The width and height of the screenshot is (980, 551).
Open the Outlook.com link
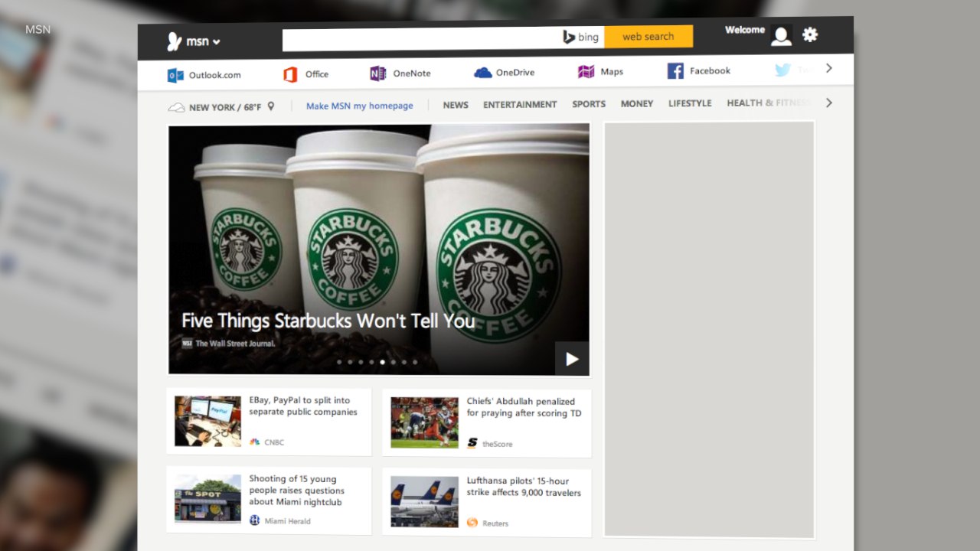pyautogui.click(x=214, y=75)
